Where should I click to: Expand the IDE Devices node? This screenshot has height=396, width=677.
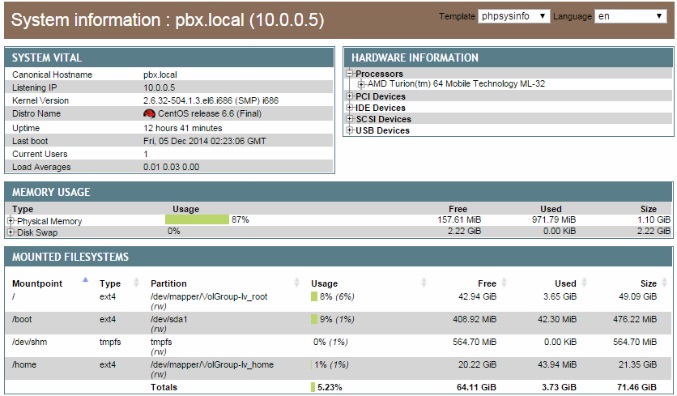click(x=350, y=107)
